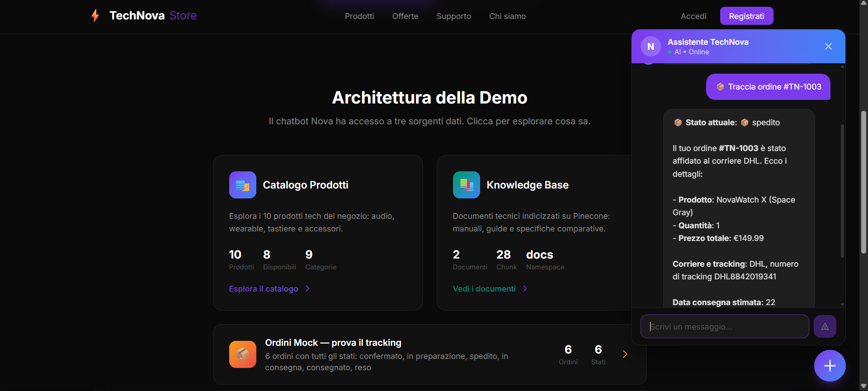Click the AI • Online status text
The width and height of the screenshot is (868, 391).
[x=692, y=52]
